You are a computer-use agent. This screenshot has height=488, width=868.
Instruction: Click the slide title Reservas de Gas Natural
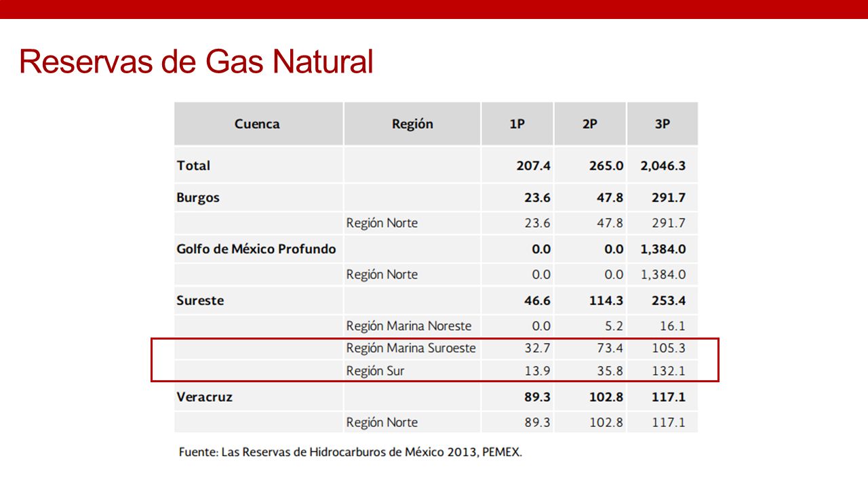click(x=196, y=62)
